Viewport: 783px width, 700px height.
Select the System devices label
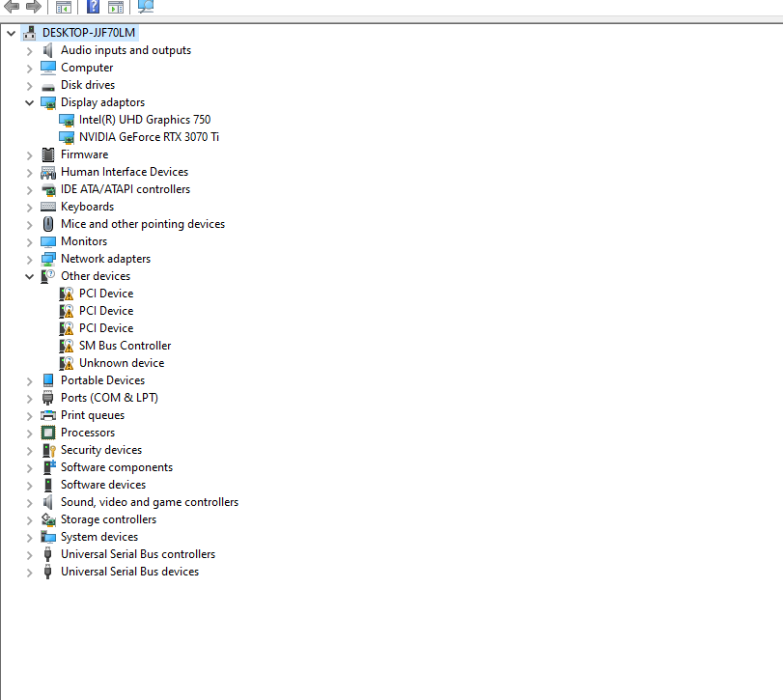click(x=99, y=537)
